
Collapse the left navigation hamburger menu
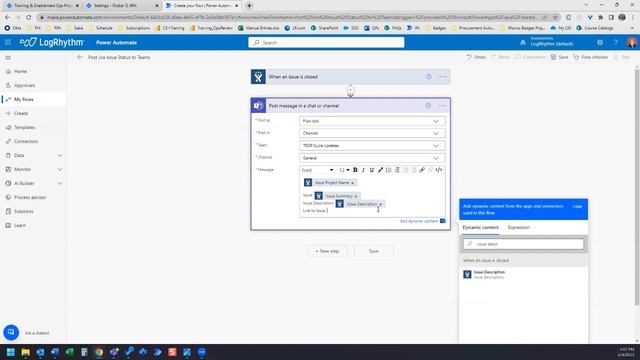tap(8, 58)
